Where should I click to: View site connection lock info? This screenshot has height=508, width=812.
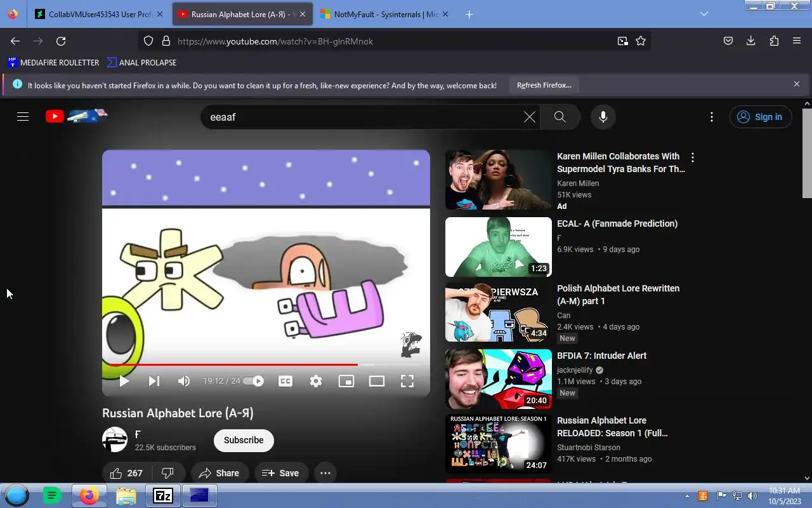coord(166,41)
